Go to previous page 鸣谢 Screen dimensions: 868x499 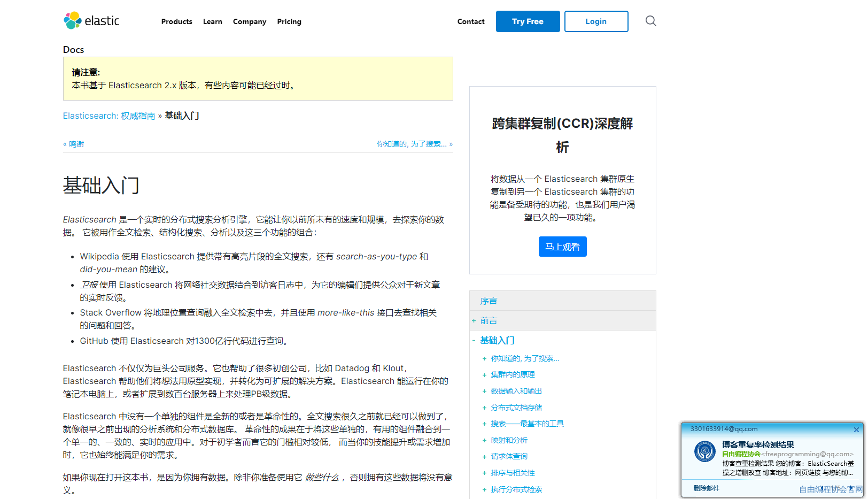pos(74,144)
